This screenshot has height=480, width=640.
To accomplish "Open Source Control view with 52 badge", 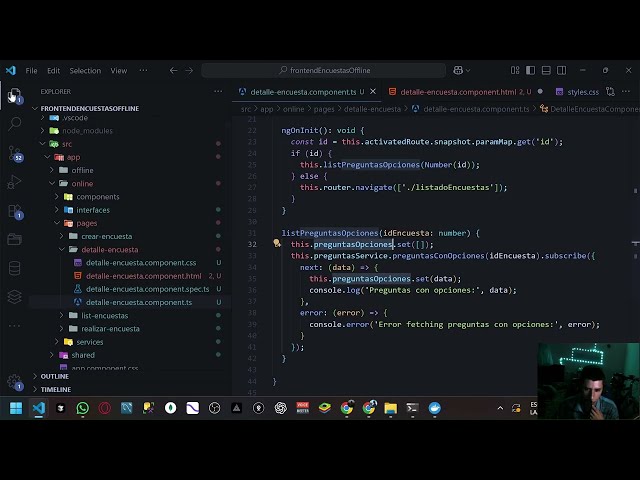I will [15, 153].
